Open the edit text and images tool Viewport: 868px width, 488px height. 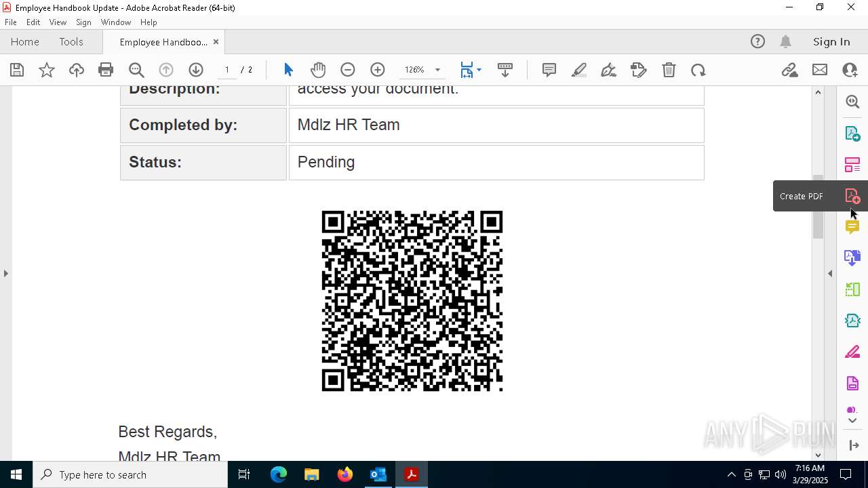click(639, 70)
